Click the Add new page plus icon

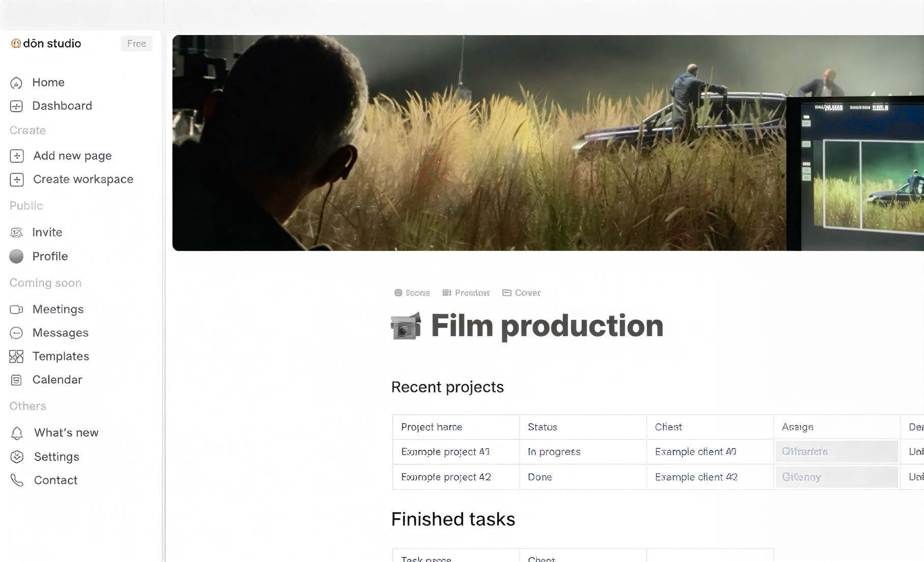17,156
